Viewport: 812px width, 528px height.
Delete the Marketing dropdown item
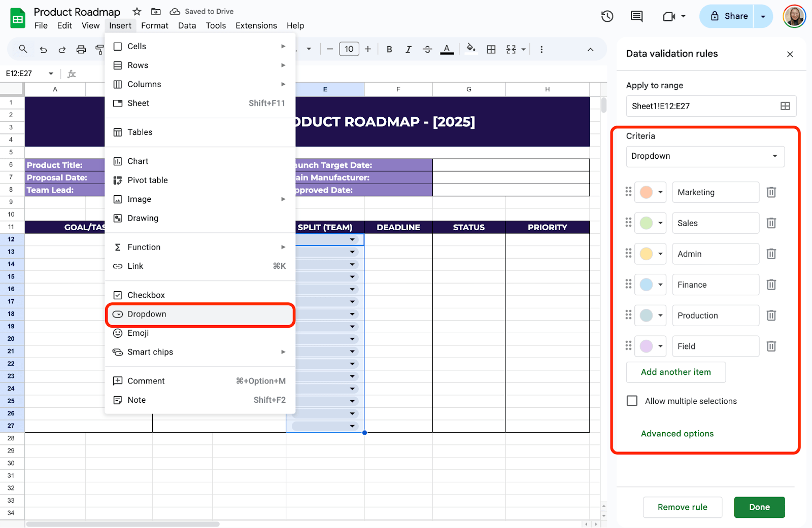tap(771, 192)
